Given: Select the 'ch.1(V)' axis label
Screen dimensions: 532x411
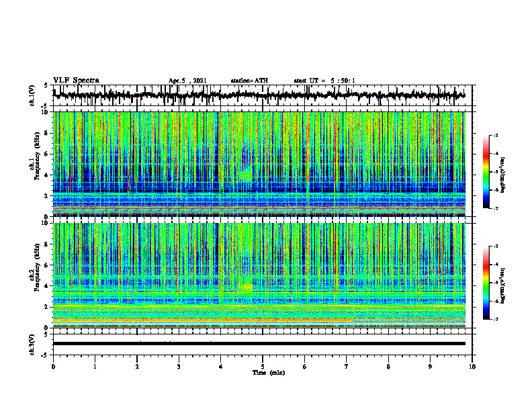Looking at the screenshot, I should click(32, 95).
